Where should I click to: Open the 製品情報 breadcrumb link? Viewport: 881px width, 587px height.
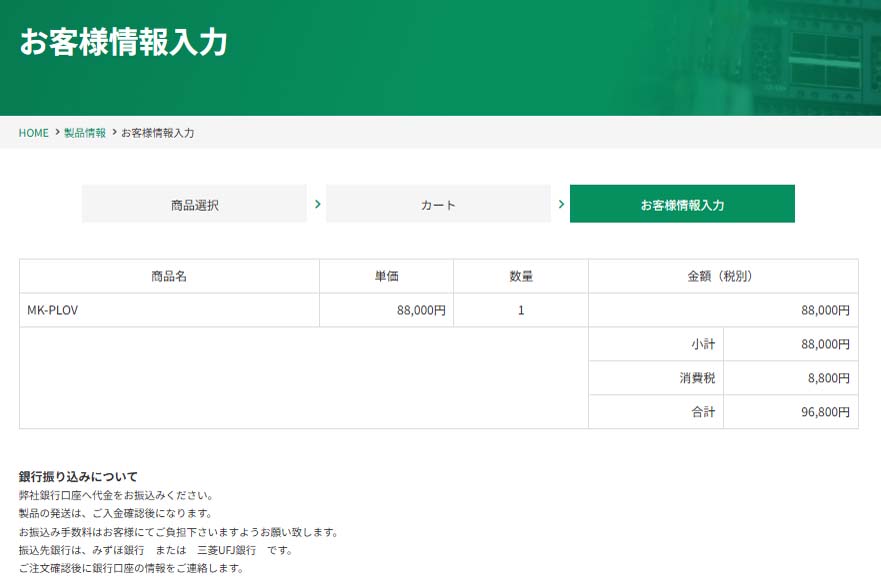click(x=85, y=133)
